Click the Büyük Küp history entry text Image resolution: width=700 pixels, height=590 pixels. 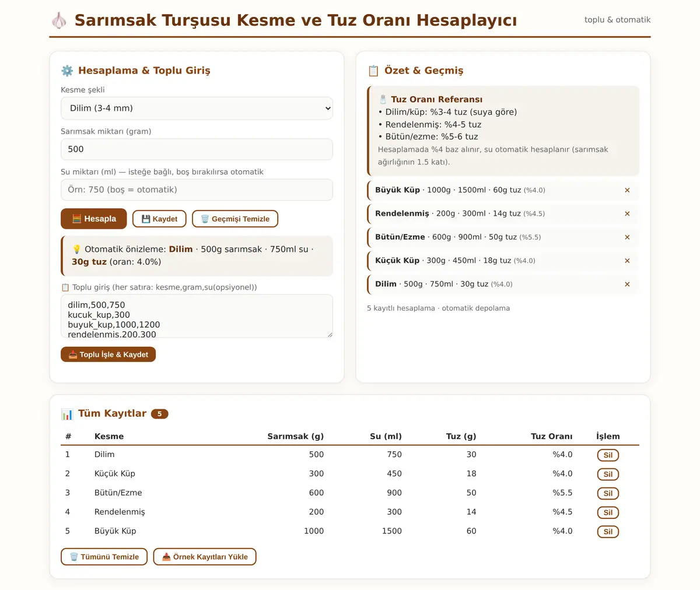[x=460, y=190]
